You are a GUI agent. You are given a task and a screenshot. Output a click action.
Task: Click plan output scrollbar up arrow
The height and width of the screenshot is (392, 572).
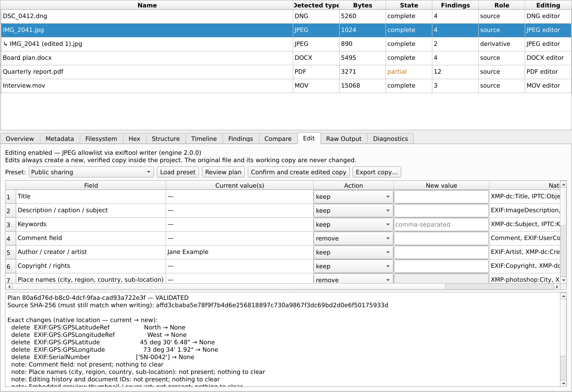(x=563, y=295)
